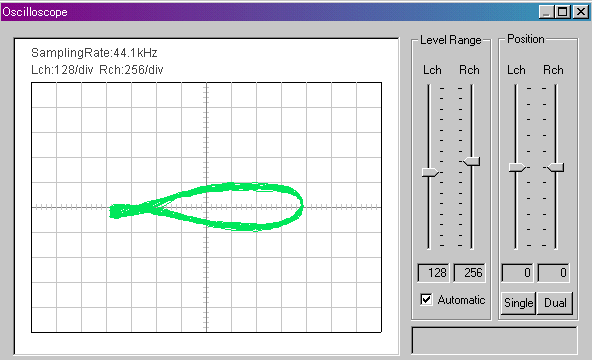Screen dimensions: 592x360
Task: Close the Oscilloscope window
Action: (x=581, y=12)
